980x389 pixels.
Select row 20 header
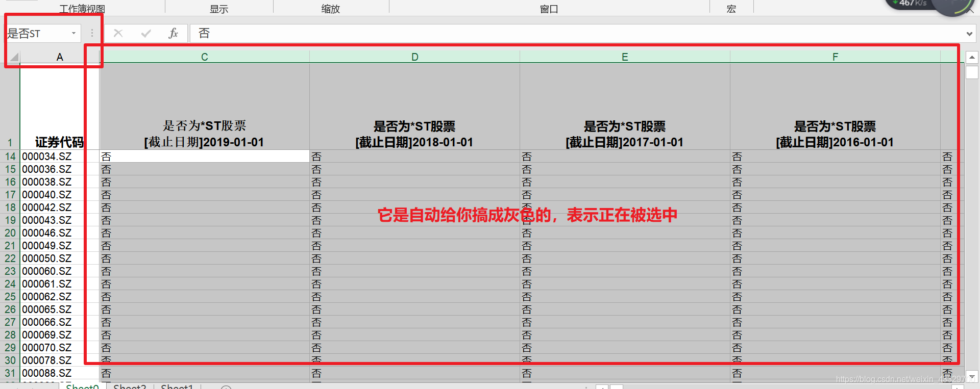[10, 232]
